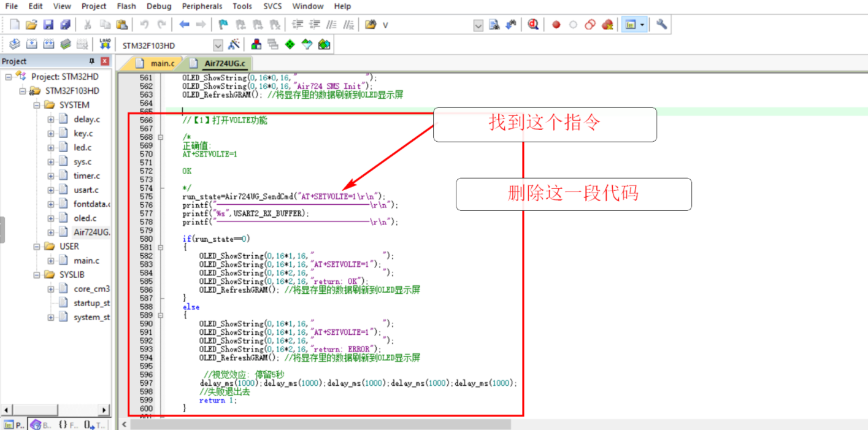Open the File menu
The image size is (868, 430).
point(11,6)
